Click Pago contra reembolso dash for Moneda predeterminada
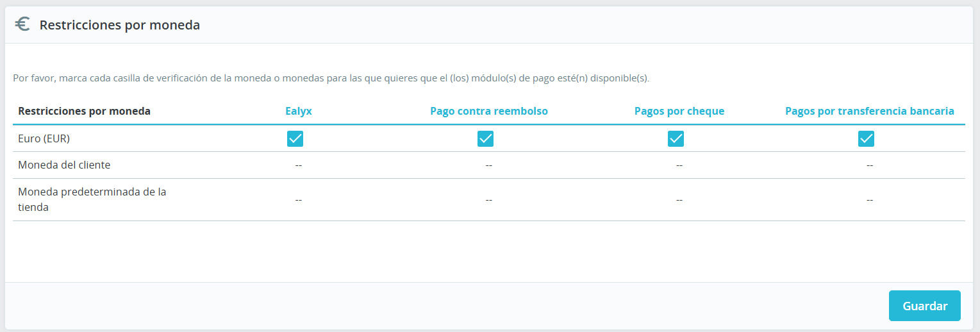Screen dimensions: 980x332 coord(488,200)
